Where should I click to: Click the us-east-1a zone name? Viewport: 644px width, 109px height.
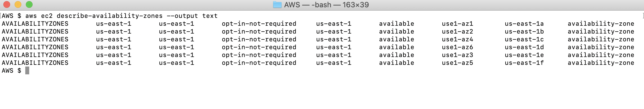coord(524,24)
